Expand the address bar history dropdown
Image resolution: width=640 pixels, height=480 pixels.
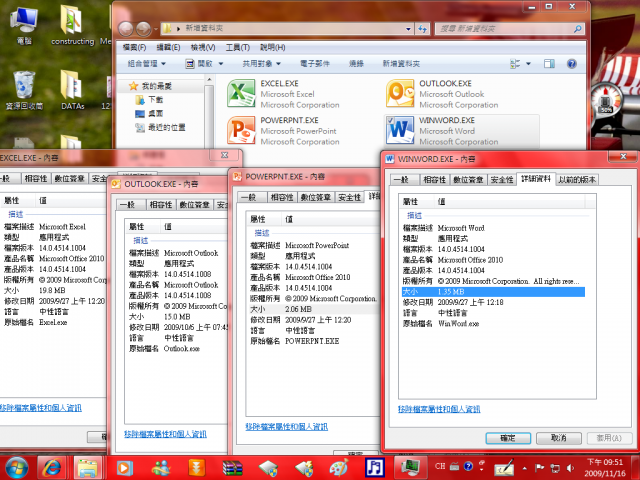pyautogui.click(x=408, y=29)
